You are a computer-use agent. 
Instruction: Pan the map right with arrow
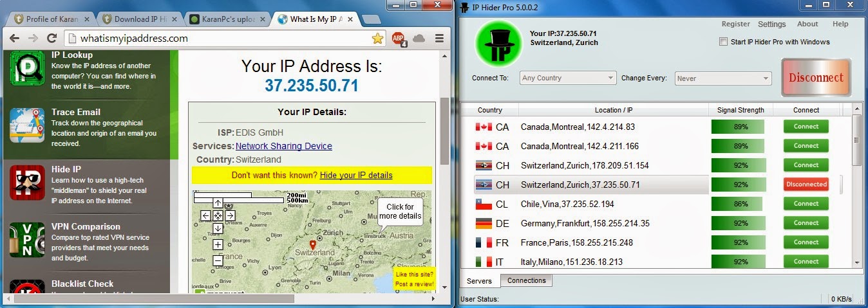(230, 215)
